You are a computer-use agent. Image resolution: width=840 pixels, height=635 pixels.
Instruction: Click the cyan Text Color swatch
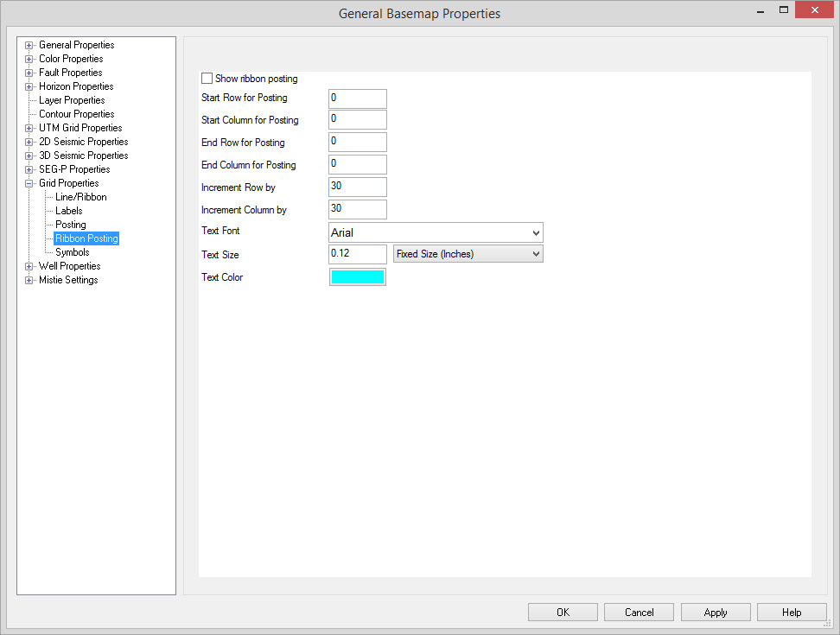click(x=357, y=277)
